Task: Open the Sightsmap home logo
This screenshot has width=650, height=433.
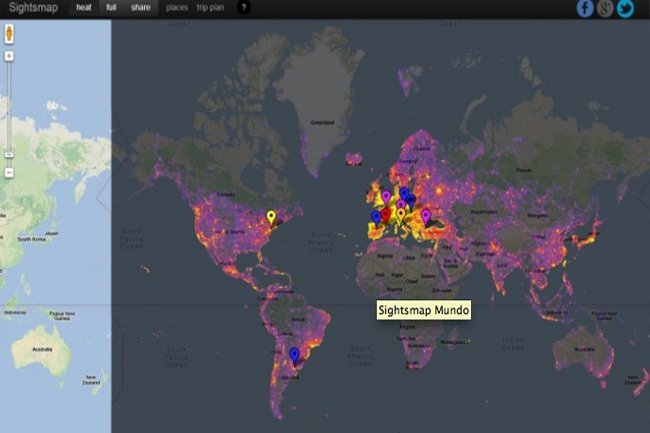Action: (x=33, y=7)
